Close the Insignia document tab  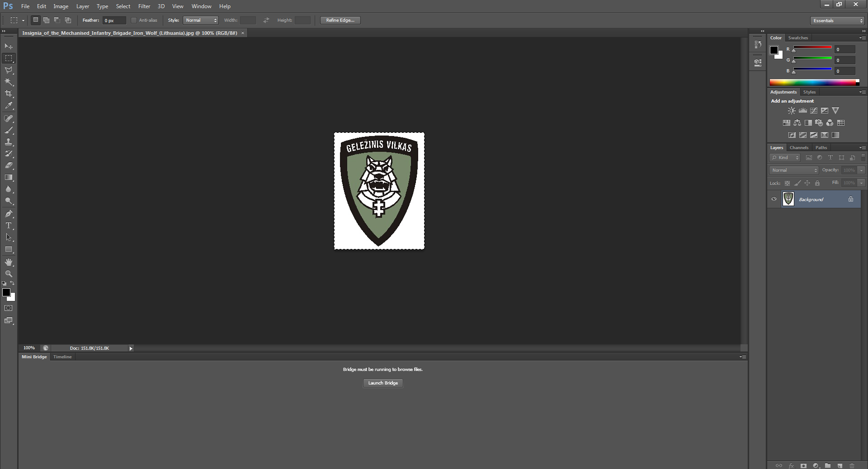coord(243,33)
